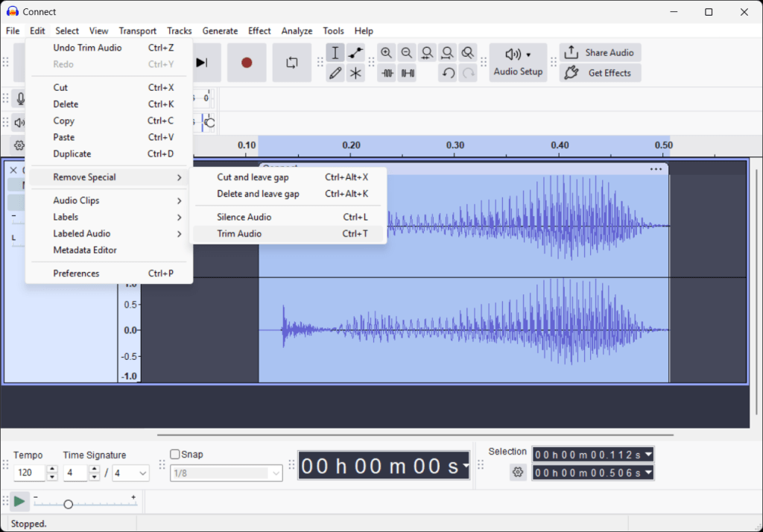The width and height of the screenshot is (763, 532).
Task: Click the Zoom Out icon
Action: [406, 53]
